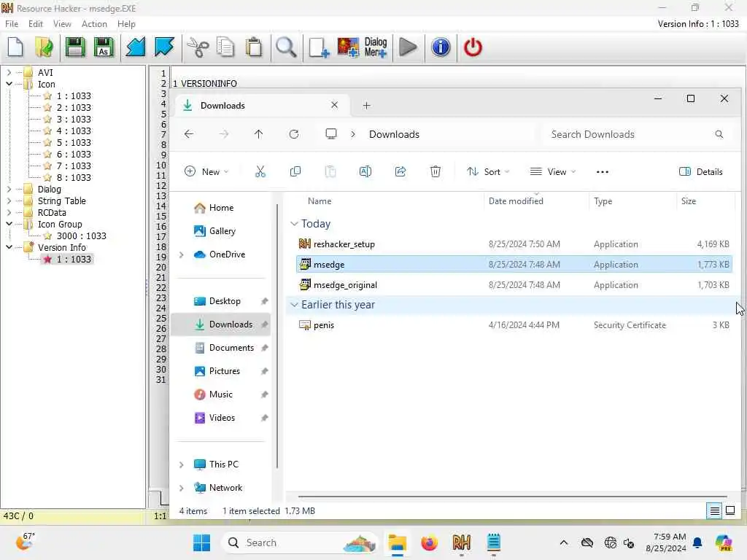Click Add image resource icon in Resource Hacker
This screenshot has width=747, height=560.
348,47
